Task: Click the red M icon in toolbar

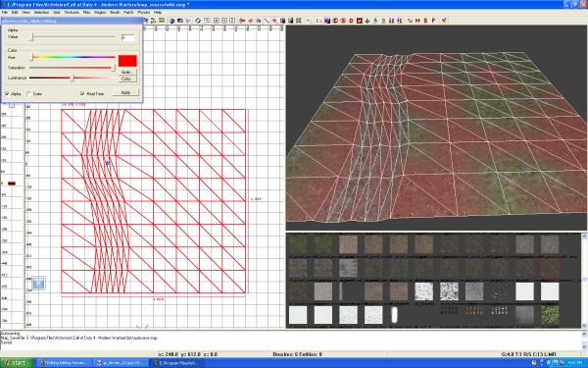Action: [x=417, y=21]
